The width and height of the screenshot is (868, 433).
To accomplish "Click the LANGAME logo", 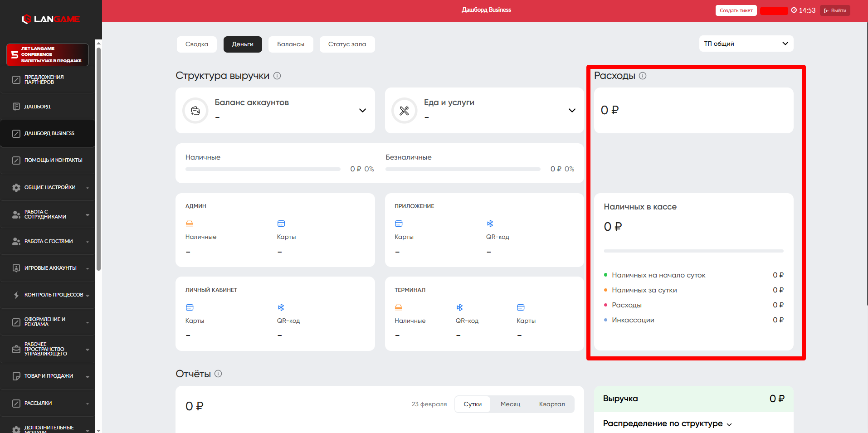I will (51, 19).
